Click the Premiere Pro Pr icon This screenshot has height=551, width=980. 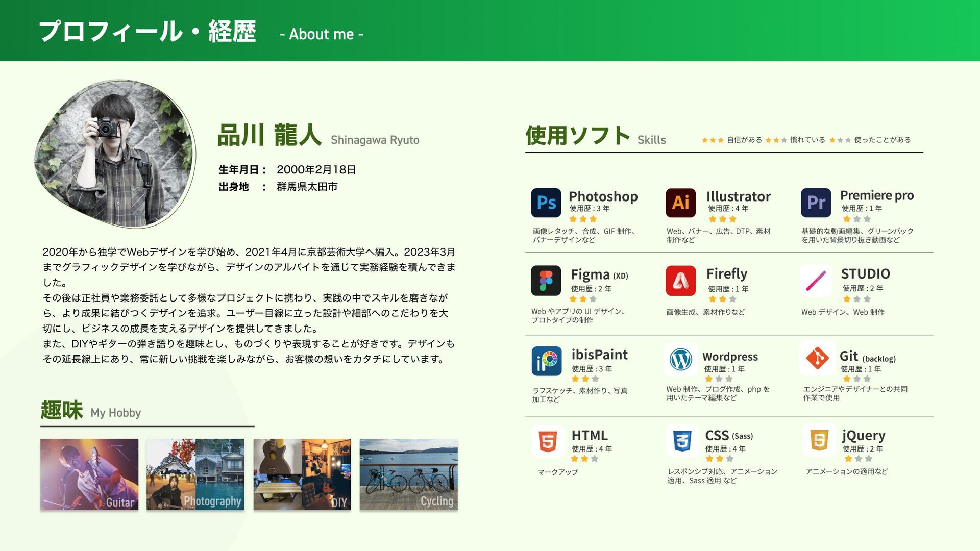point(816,203)
